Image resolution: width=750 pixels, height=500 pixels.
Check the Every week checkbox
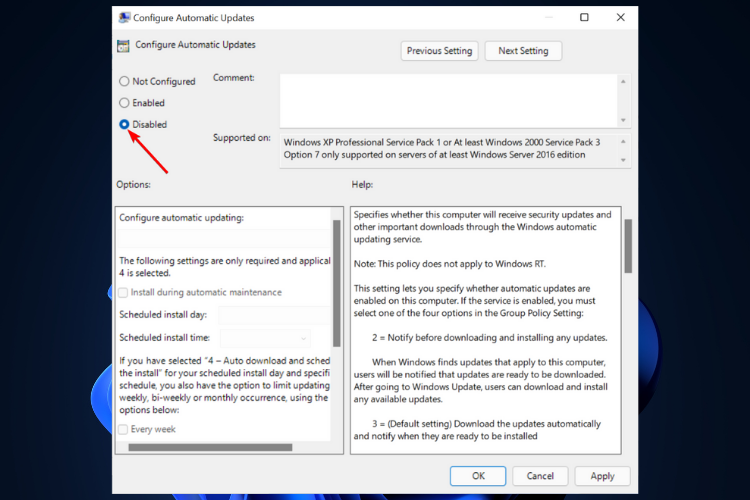coord(124,429)
